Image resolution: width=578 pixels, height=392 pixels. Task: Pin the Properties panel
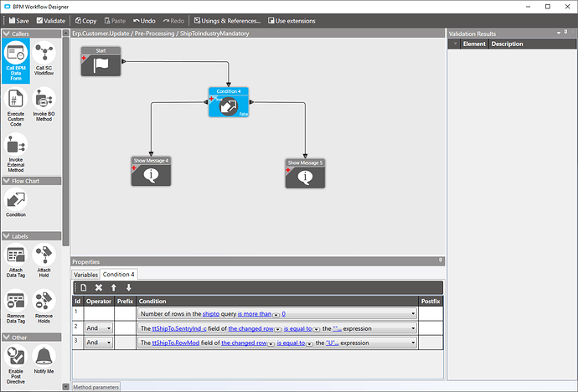pyautogui.click(x=440, y=260)
